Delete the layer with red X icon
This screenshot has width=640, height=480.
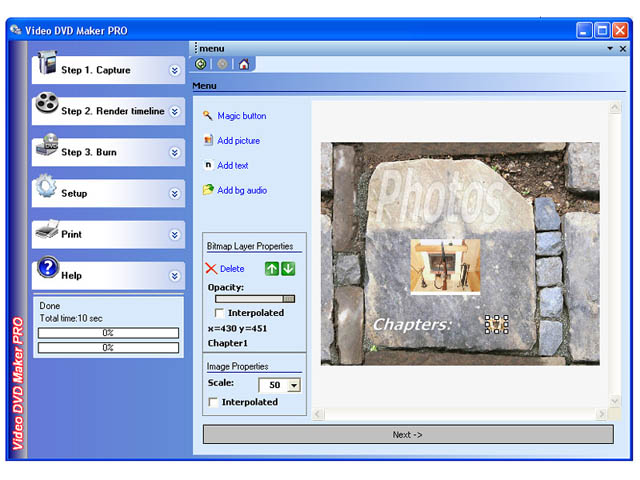[x=211, y=269]
